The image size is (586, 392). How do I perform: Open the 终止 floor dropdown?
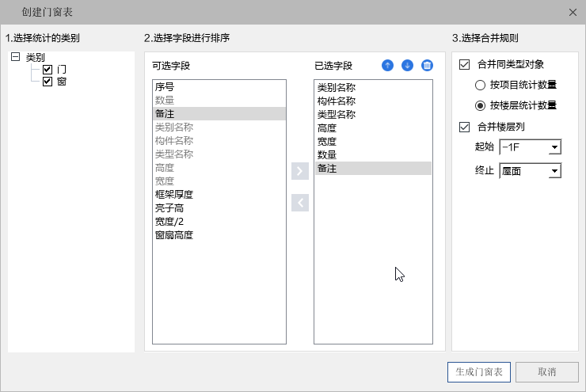(531, 171)
